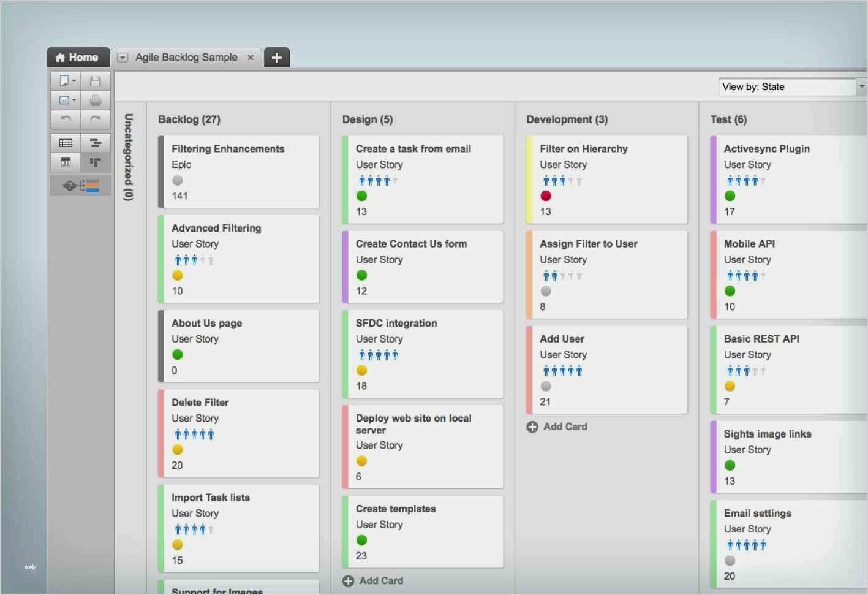This screenshot has width=868, height=595.
Task: Select the Agile Backlog Sample tab
Action: point(186,57)
